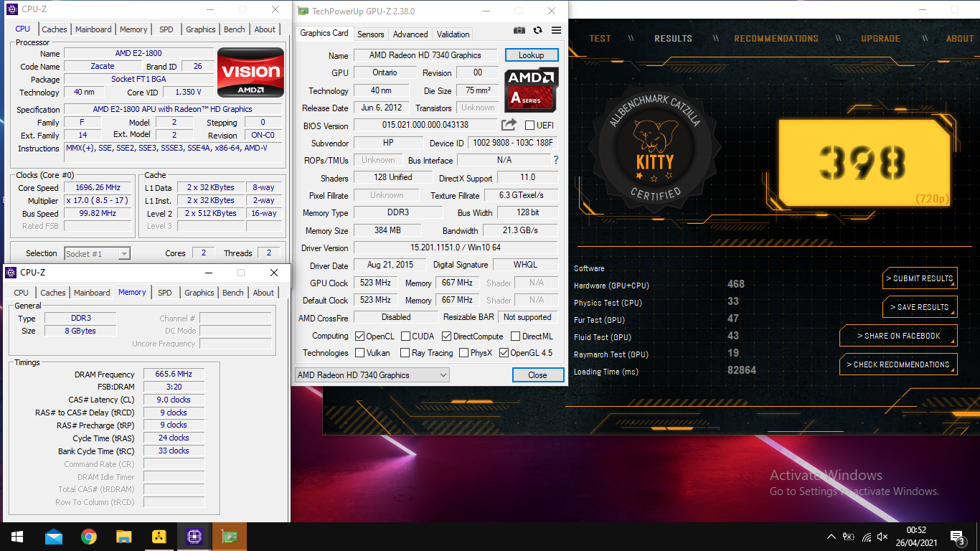This screenshot has width=980, height=551.
Task: Open Caches tab in top CPU-Z window
Action: (x=54, y=29)
